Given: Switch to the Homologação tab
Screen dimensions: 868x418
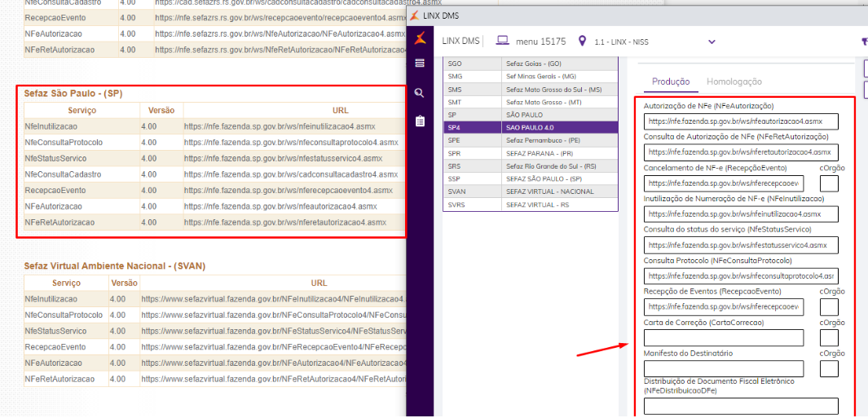Looking at the screenshot, I should coord(734,81).
